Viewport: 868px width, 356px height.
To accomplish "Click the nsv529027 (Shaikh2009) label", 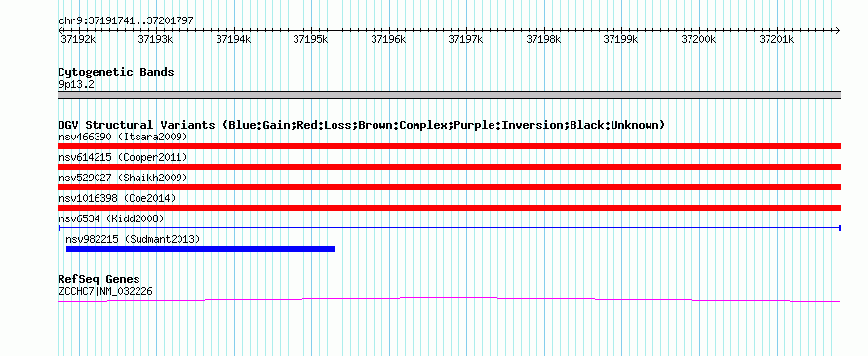I will pos(123,178).
